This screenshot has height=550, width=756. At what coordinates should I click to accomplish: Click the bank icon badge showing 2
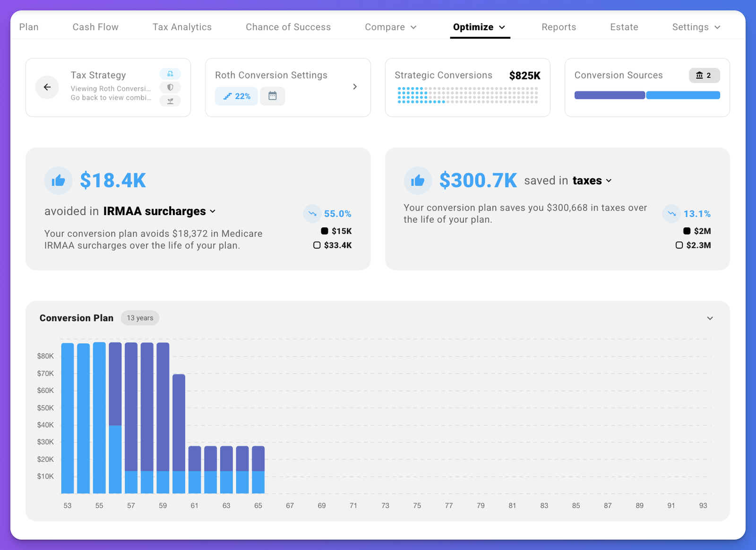pyautogui.click(x=704, y=75)
